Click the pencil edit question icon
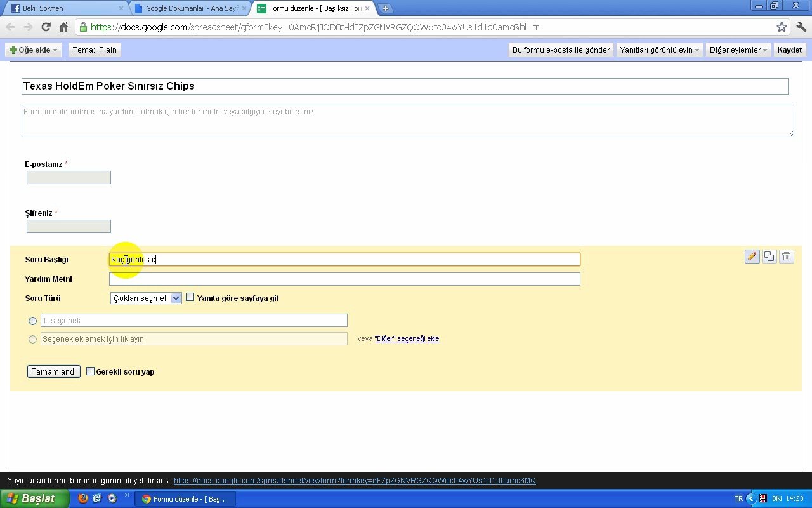The height and width of the screenshot is (508, 812). (x=752, y=257)
